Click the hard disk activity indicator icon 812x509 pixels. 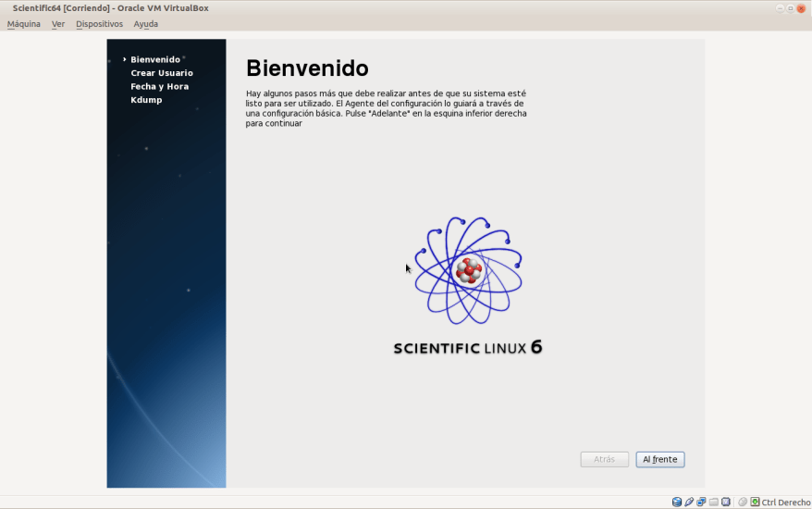(x=677, y=502)
